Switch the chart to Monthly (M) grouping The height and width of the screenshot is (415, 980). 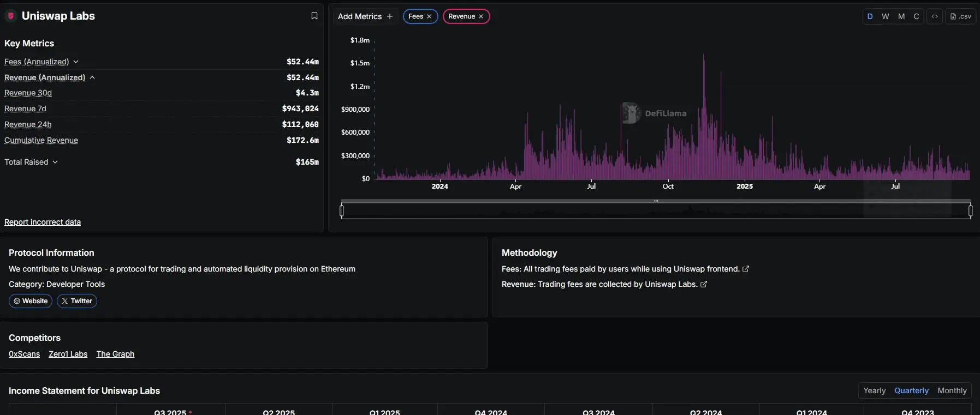(x=901, y=16)
